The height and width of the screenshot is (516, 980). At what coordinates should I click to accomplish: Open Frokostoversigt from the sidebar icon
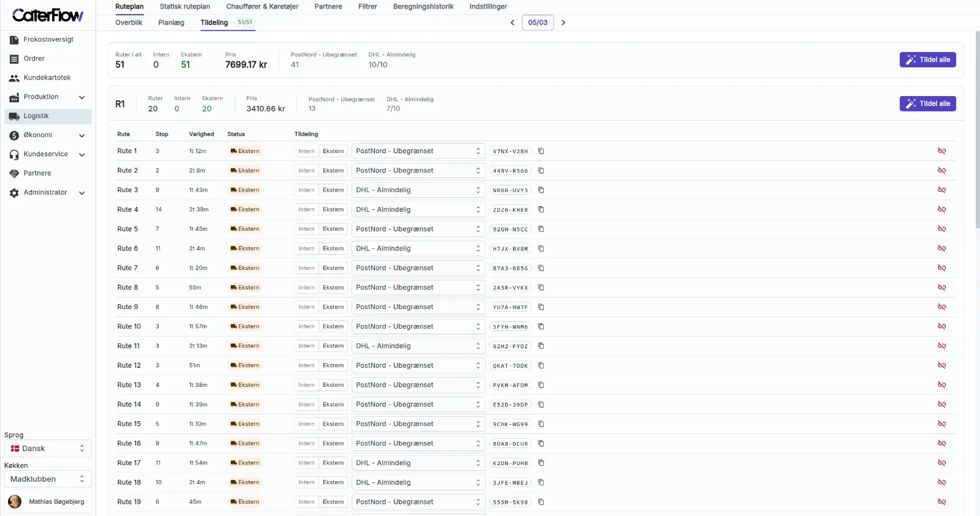click(x=14, y=40)
